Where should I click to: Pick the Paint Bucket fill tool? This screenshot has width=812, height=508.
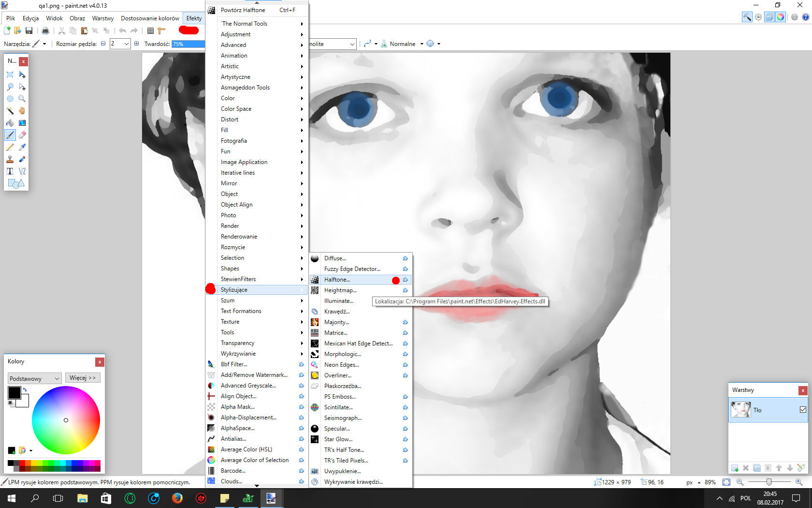pyautogui.click(x=10, y=123)
